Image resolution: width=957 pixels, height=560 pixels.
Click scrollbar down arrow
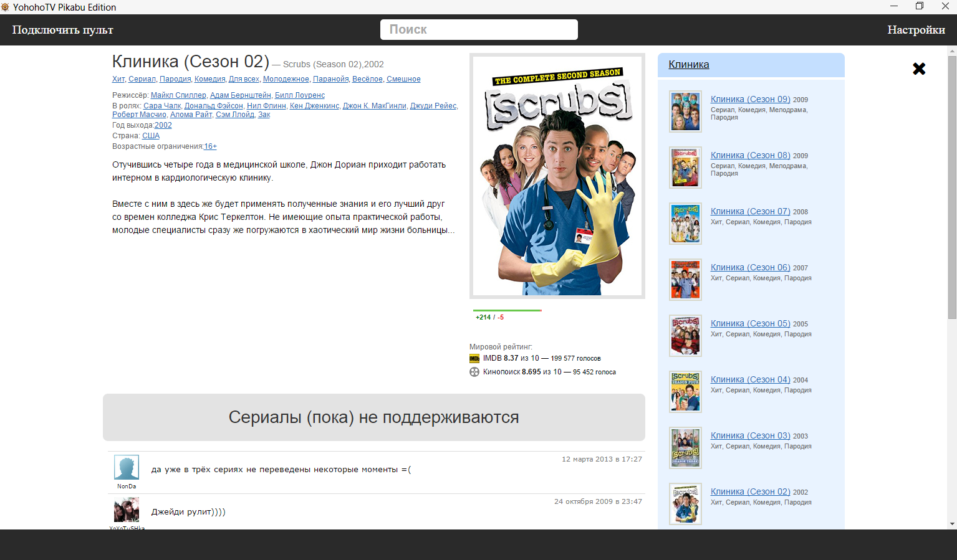(952, 524)
